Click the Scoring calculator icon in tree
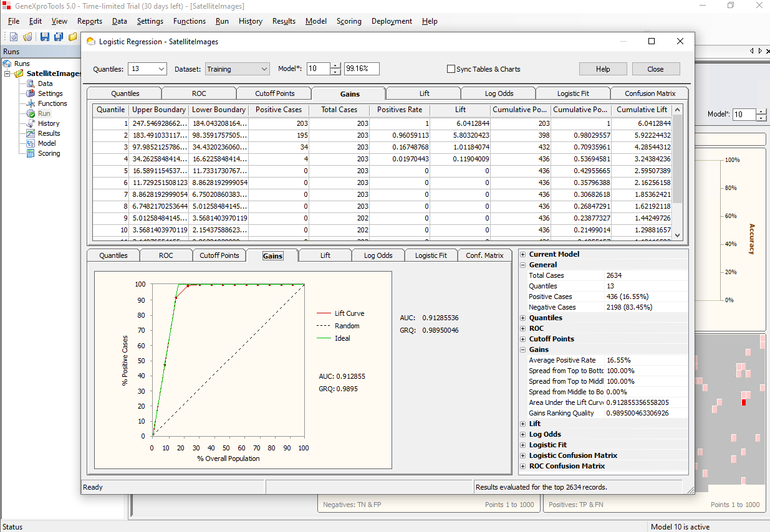Viewport: 770px width, 532px height. (31, 153)
